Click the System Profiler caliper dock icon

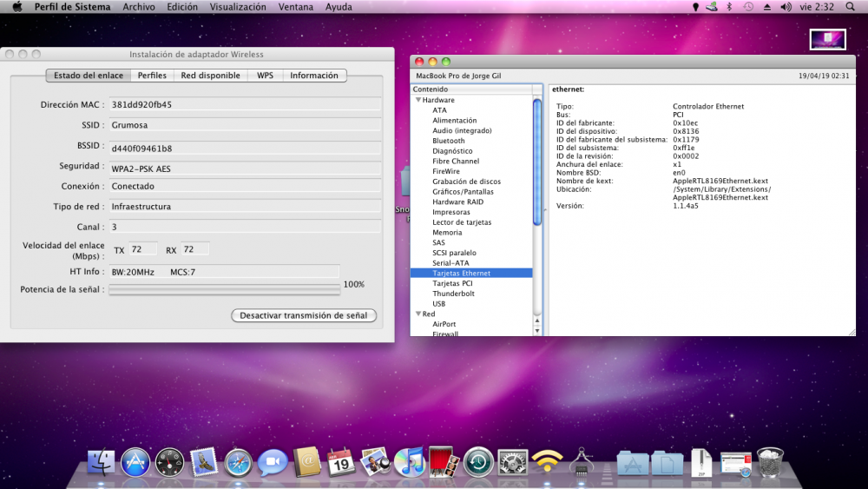pos(582,462)
